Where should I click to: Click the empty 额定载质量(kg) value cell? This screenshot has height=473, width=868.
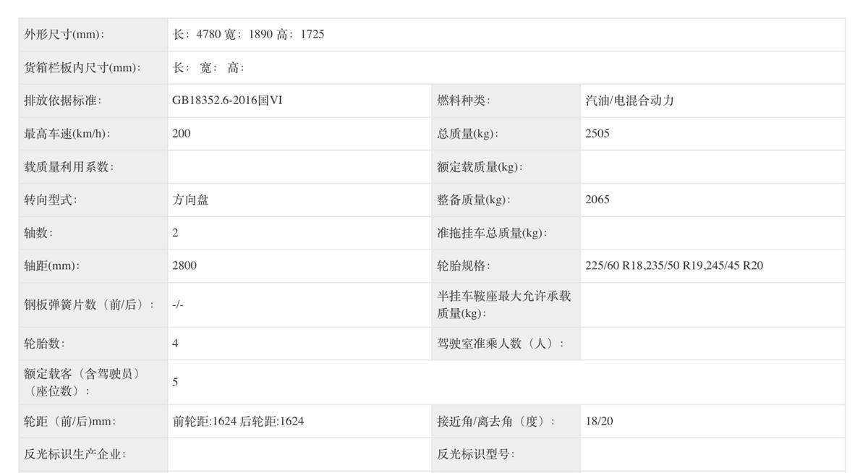pos(712,167)
